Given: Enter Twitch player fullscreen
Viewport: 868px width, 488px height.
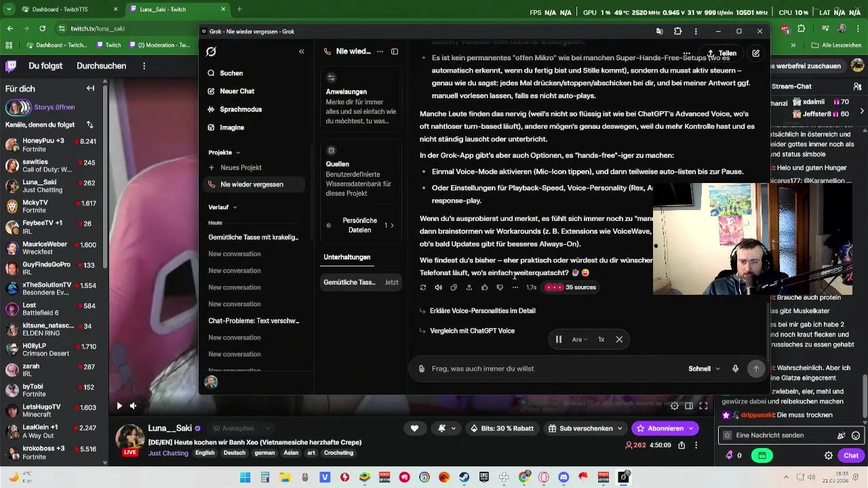Looking at the screenshot, I should click(704, 406).
